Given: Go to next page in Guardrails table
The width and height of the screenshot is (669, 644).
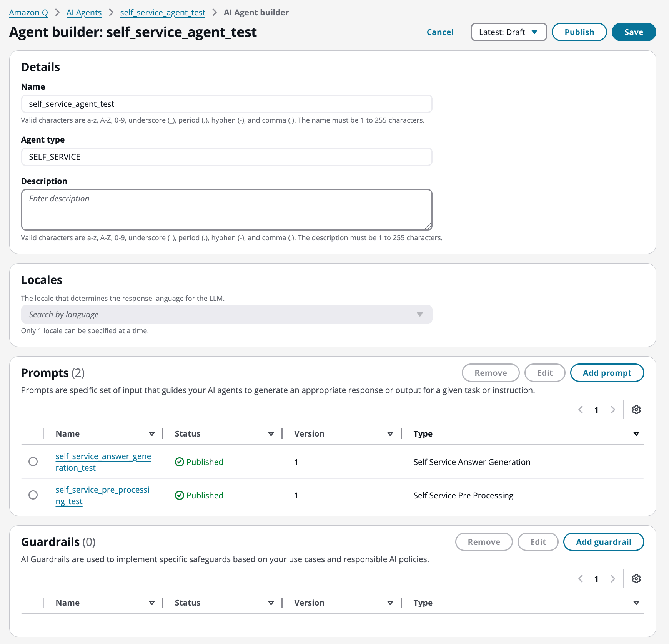Looking at the screenshot, I should click(613, 579).
